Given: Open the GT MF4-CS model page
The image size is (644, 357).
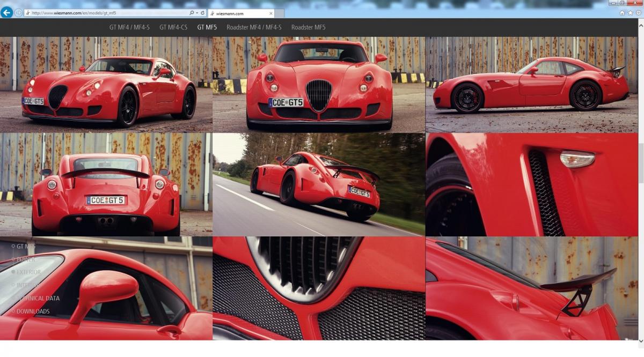Looking at the screenshot, I should coord(173,27).
